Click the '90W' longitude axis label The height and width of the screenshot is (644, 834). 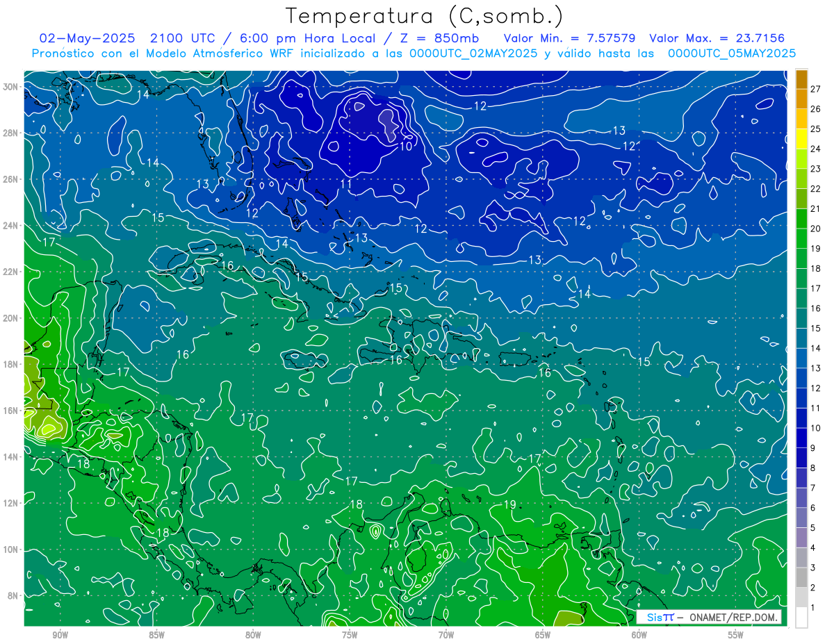click(x=60, y=635)
